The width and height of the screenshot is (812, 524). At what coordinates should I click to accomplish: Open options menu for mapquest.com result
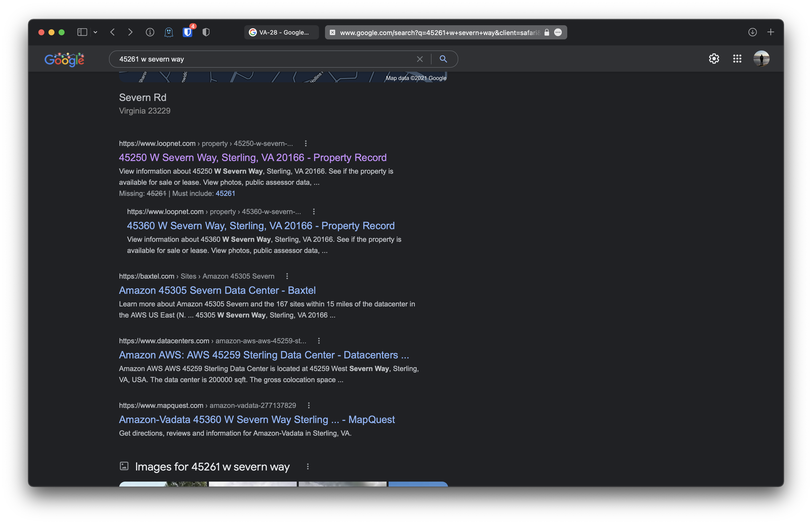tap(309, 406)
